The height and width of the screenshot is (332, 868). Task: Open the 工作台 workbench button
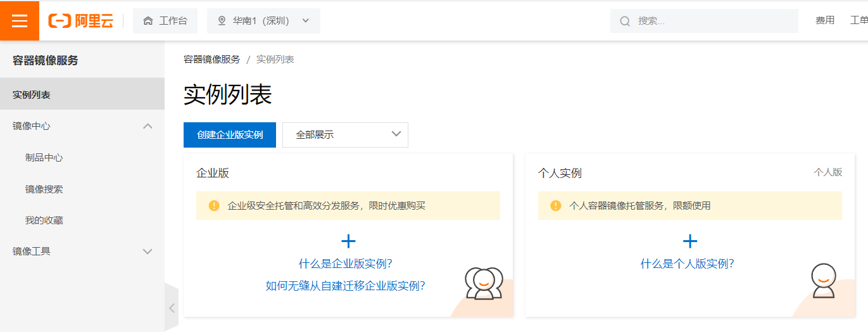(x=165, y=21)
